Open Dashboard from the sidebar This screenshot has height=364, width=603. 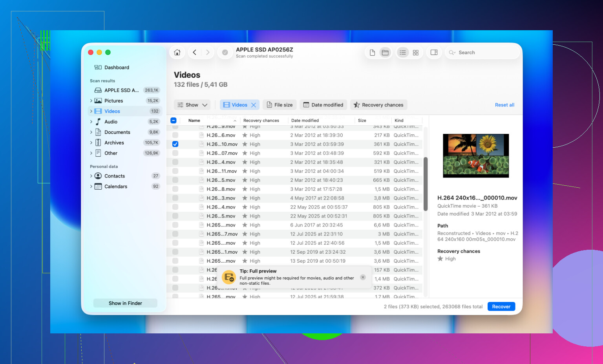[x=117, y=68]
